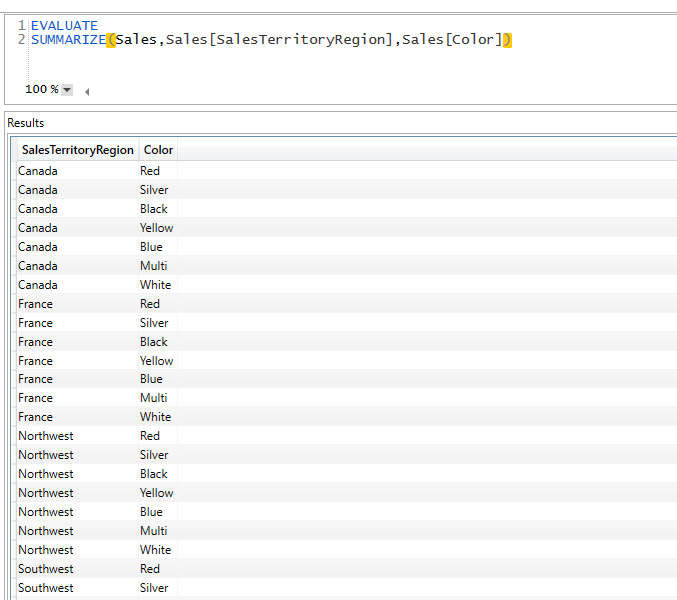Viewport: 677px width, 600px height.
Task: Click the EVALUATE keyword on line 1
Action: (64, 25)
